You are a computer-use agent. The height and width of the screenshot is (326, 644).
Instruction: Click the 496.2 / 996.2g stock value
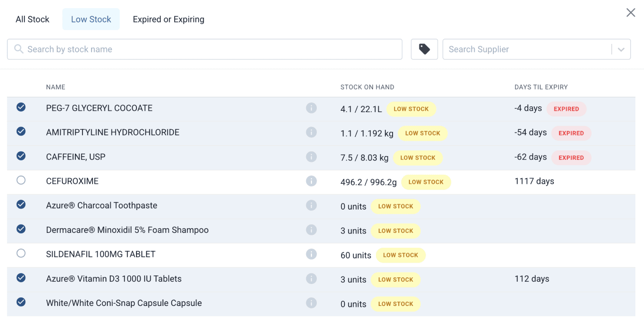[369, 182]
